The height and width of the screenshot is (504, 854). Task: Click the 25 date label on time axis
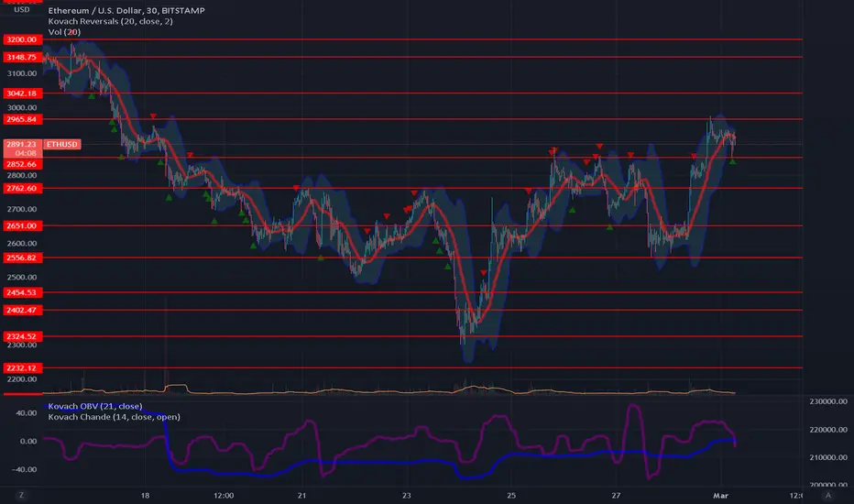pyautogui.click(x=511, y=495)
